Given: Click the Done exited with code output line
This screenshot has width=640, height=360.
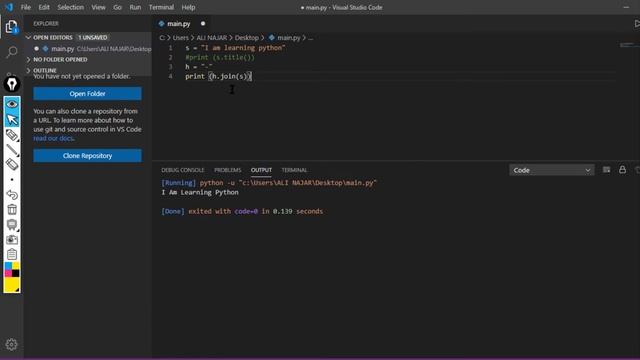Looking at the screenshot, I should [242, 211].
